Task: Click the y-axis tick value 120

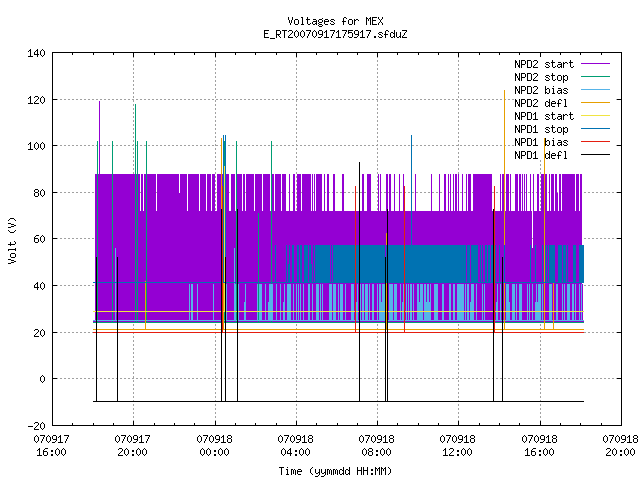Action: (36, 100)
